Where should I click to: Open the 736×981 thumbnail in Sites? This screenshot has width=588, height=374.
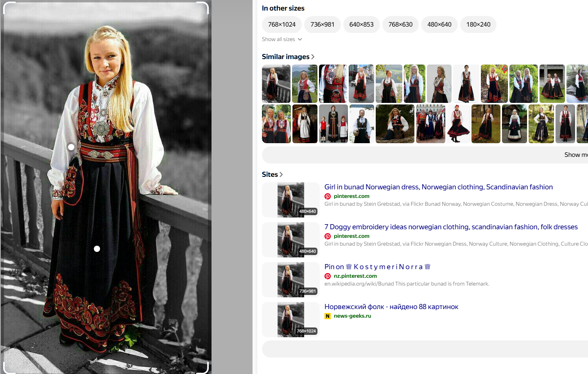[291, 280]
